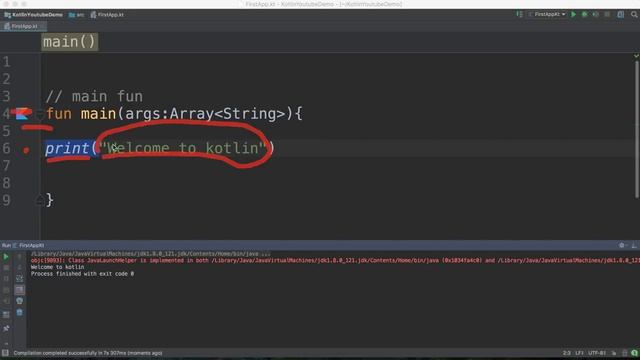
Task: Click the "// main fun" comment
Action: 94,97
